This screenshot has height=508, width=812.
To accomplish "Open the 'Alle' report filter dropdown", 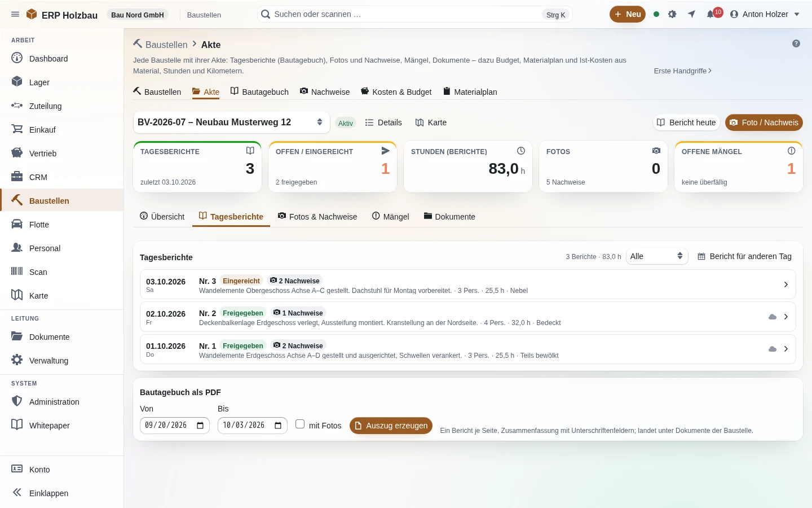I will (657, 256).
